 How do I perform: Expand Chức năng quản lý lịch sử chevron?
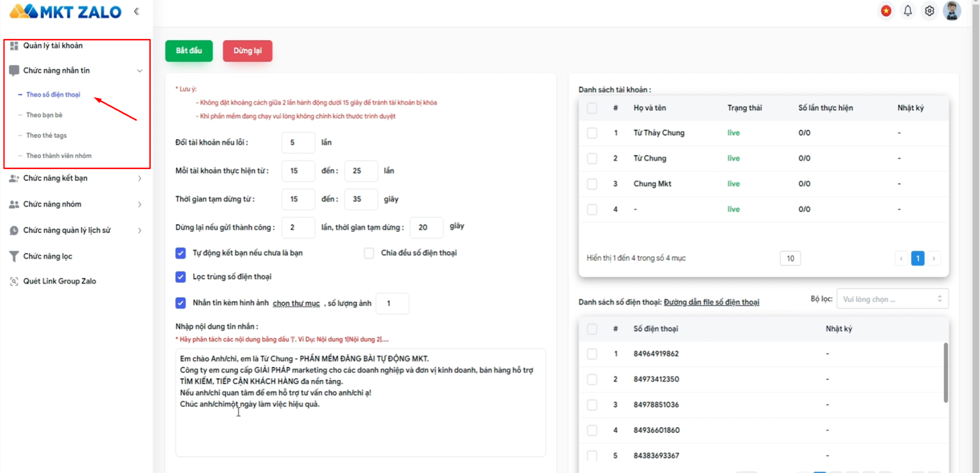click(140, 231)
